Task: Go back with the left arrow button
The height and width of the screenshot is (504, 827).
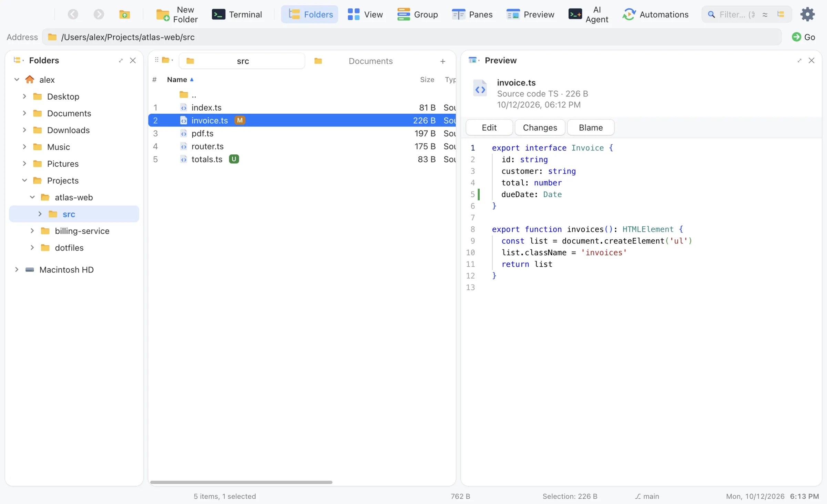Action: point(73,14)
